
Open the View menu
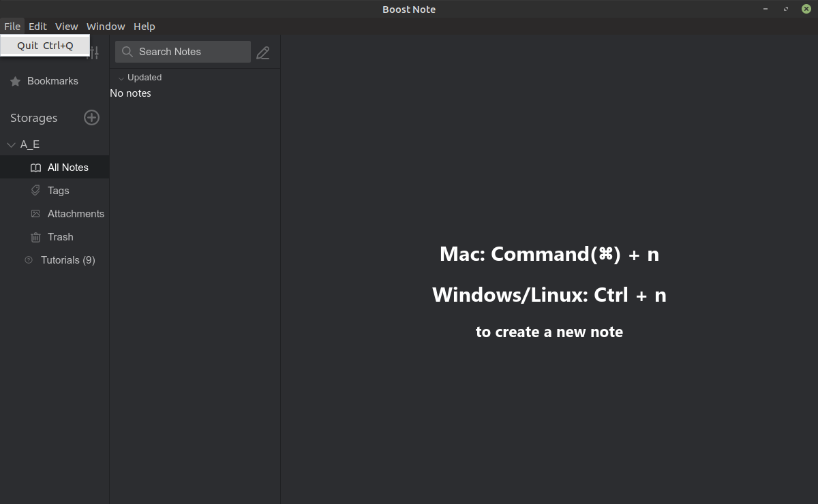66,26
